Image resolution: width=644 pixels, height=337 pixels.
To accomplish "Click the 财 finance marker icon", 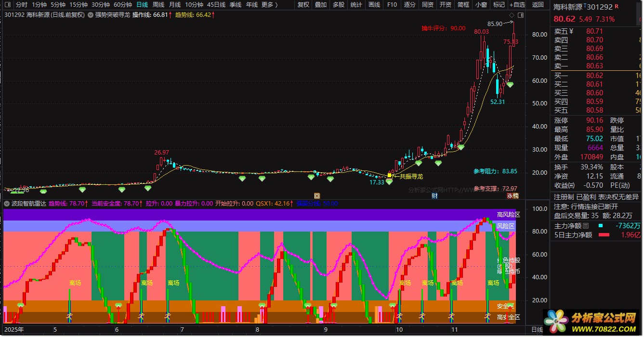I will point(434,196).
